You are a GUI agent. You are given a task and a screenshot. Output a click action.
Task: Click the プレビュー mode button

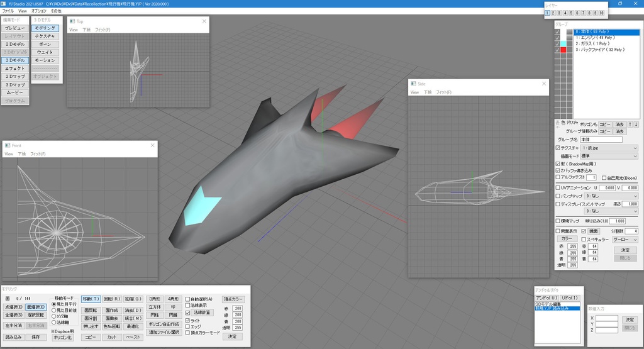(15, 28)
